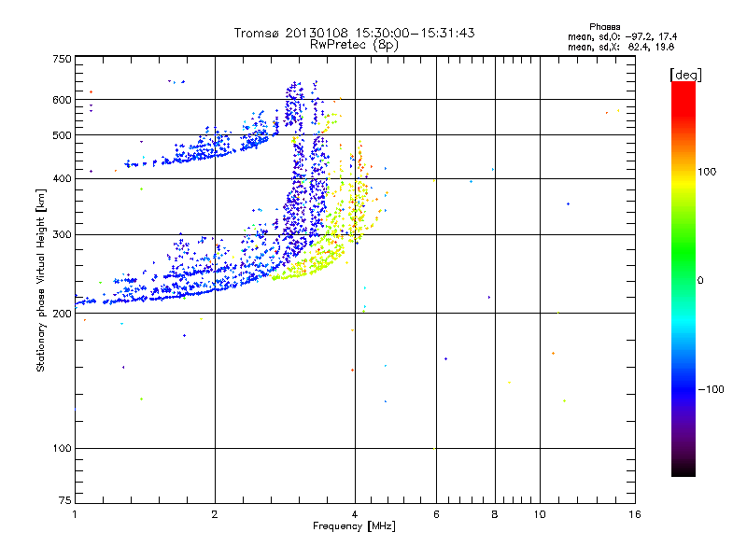
Task: Click the y-axis '75' tick label
Action: (x=65, y=500)
